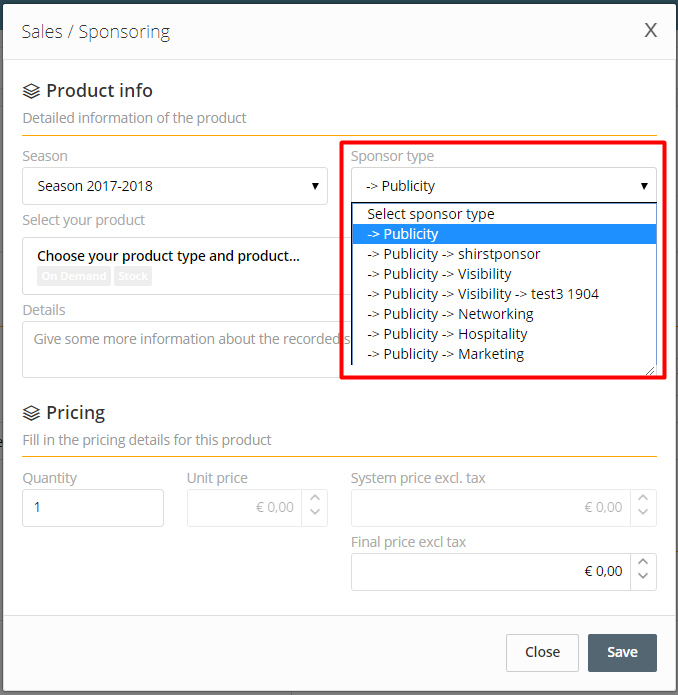The image size is (678, 695).
Task: Collapse the Sponsor type dropdown arrow
Action: click(x=644, y=186)
